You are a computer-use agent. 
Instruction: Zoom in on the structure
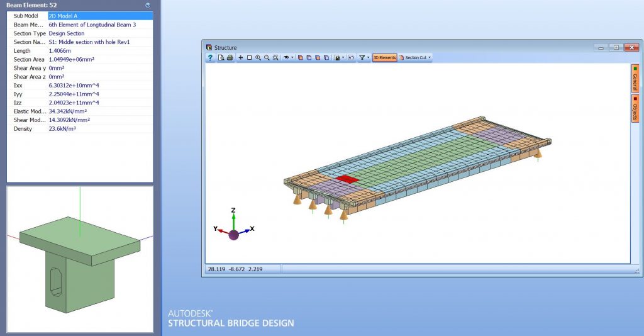pos(258,57)
